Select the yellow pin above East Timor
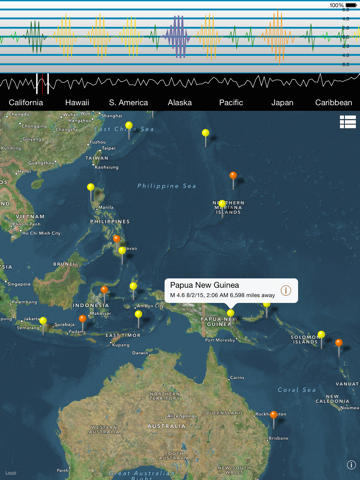Image resolution: width=360 pixels, height=480 pixels. pyautogui.click(x=138, y=314)
